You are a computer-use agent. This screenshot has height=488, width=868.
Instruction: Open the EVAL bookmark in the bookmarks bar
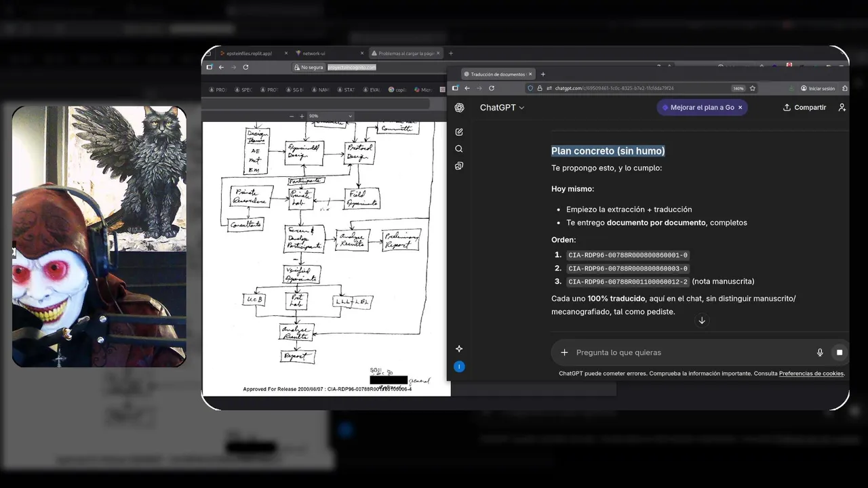pyautogui.click(x=372, y=89)
